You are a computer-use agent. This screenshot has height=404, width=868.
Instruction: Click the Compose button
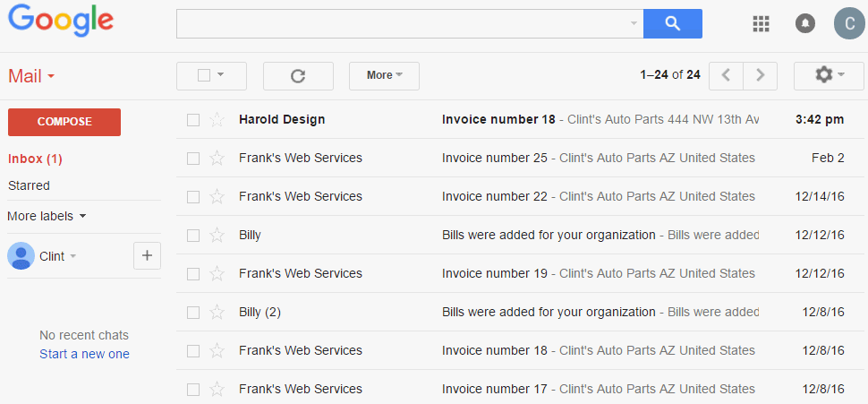64,122
